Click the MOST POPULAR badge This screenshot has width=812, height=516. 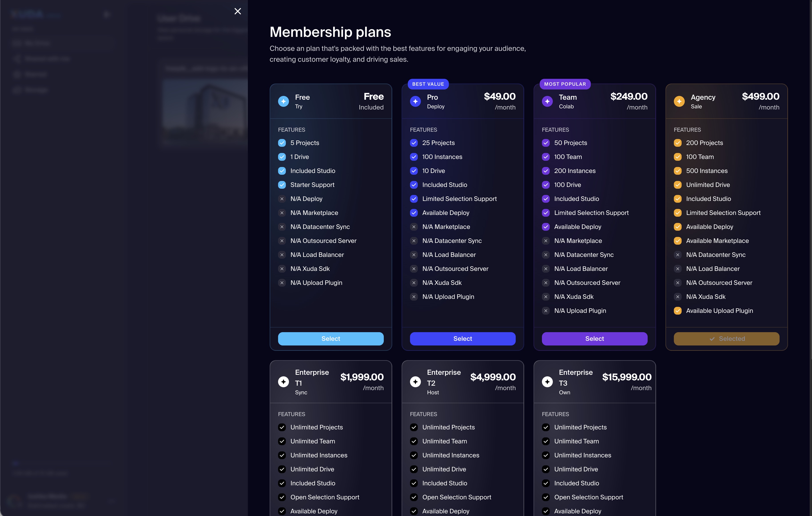coord(565,84)
